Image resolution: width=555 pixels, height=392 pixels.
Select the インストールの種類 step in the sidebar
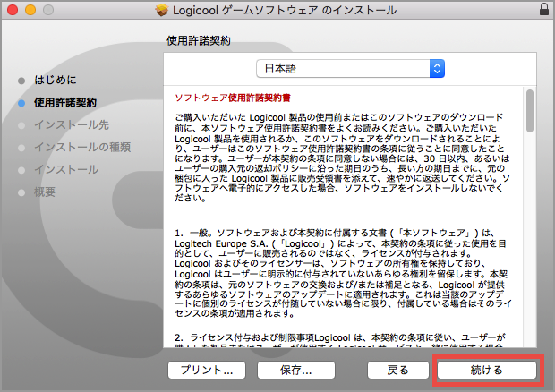[x=82, y=147]
